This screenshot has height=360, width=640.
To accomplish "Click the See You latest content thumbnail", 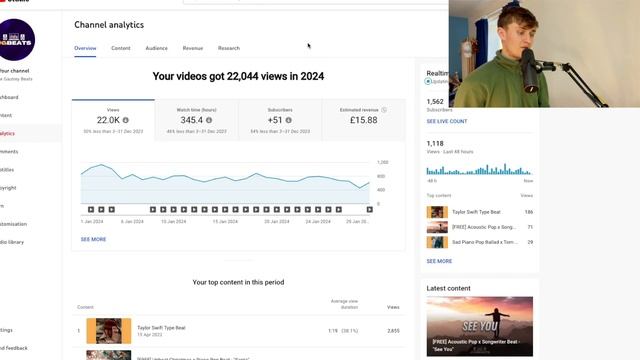I will [480, 327].
